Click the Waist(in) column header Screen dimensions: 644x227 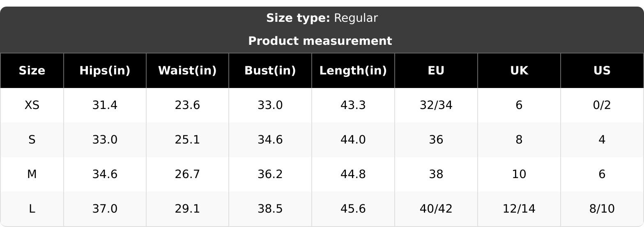pyautogui.click(x=187, y=71)
